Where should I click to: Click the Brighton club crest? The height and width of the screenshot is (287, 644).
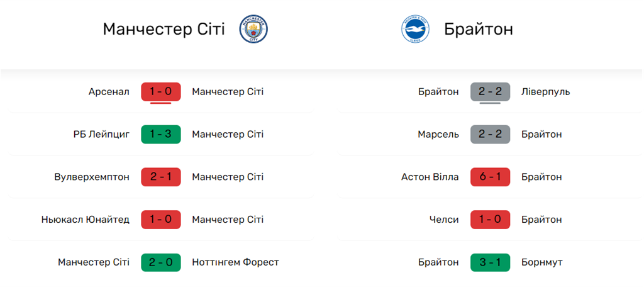click(415, 30)
